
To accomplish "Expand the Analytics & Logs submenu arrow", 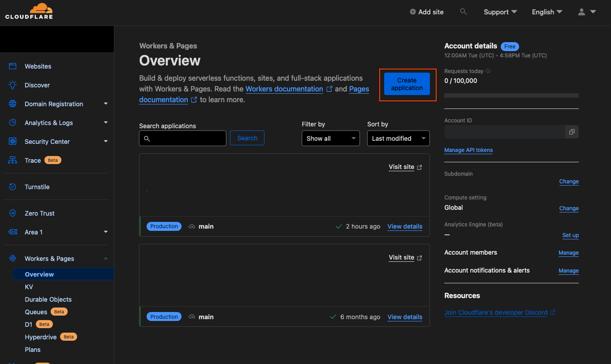I will pos(106,122).
